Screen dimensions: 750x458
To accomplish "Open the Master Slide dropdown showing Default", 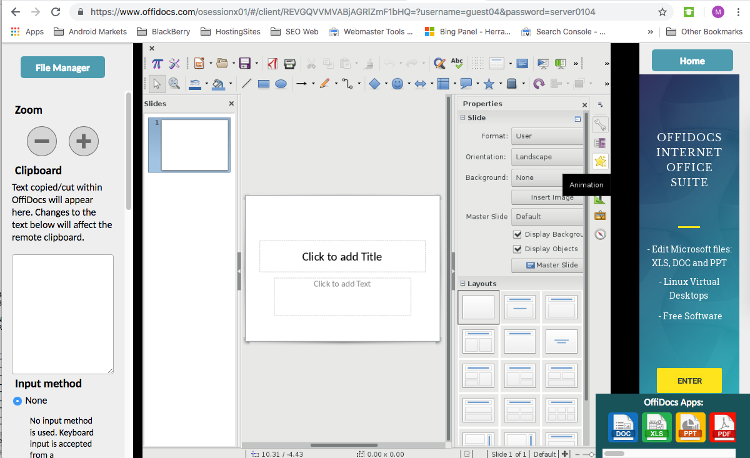I will point(546,216).
